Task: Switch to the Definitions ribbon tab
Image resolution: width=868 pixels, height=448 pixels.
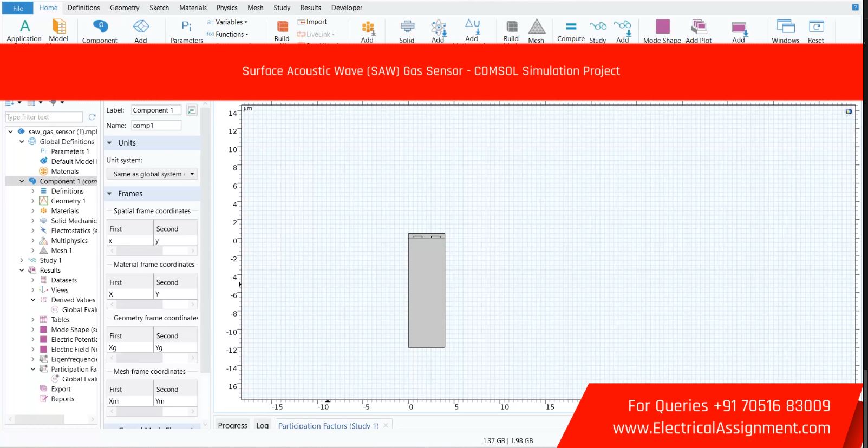Action: [83, 8]
